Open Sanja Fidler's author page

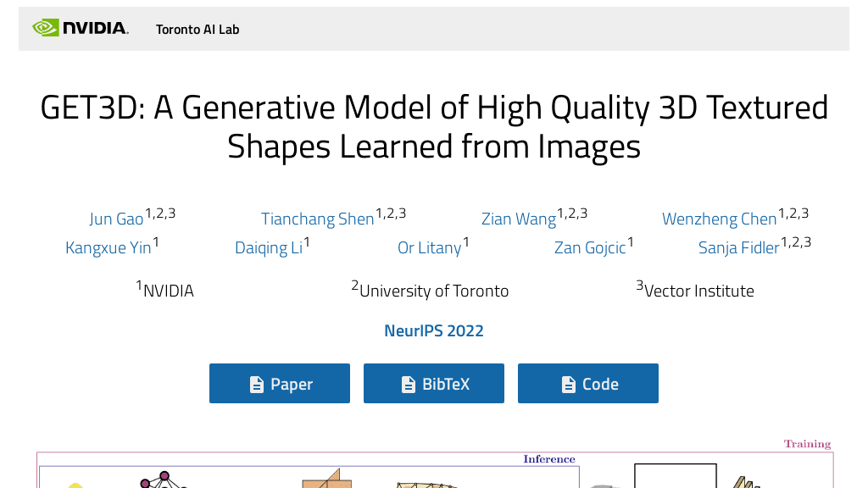[x=738, y=247]
